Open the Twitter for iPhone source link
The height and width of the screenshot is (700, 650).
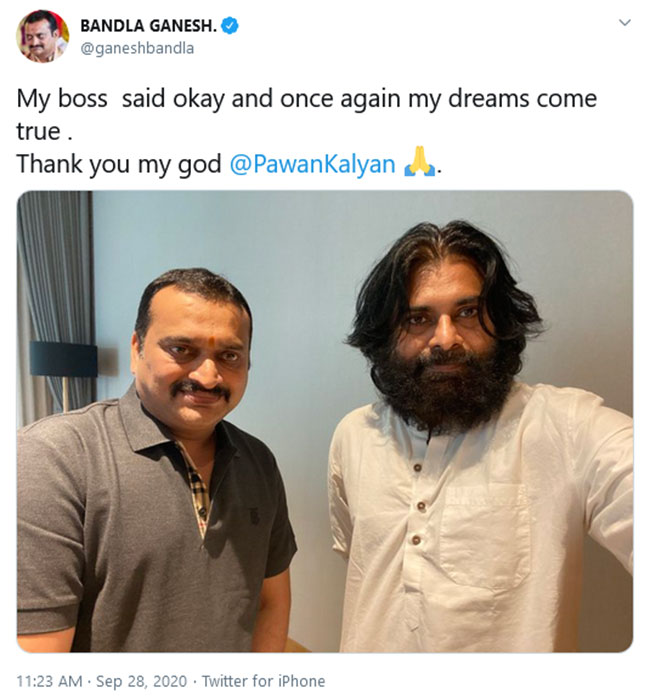(x=263, y=681)
